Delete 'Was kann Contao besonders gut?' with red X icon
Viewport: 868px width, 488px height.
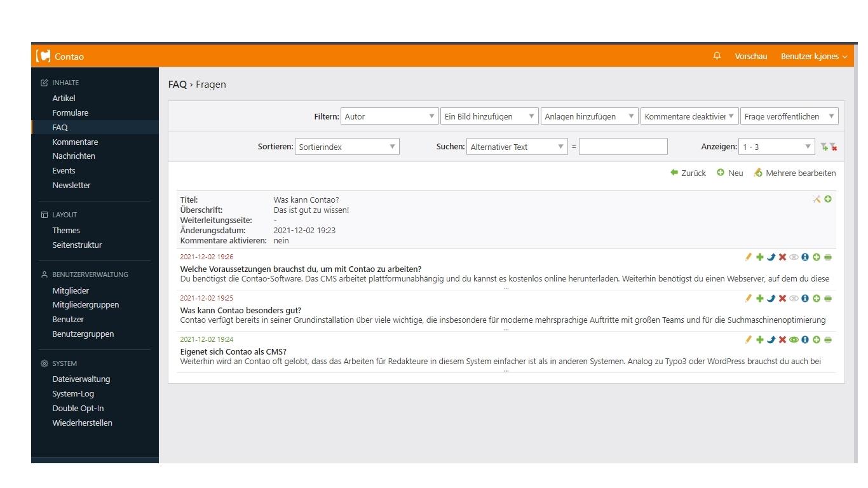(x=782, y=298)
